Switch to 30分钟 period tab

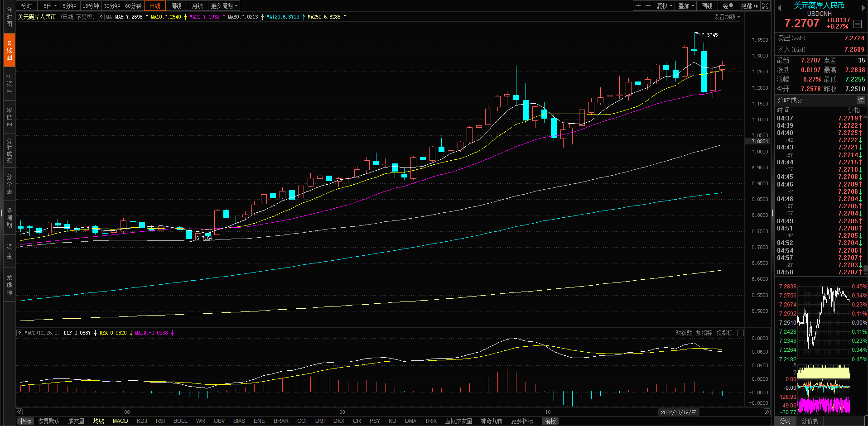click(112, 6)
